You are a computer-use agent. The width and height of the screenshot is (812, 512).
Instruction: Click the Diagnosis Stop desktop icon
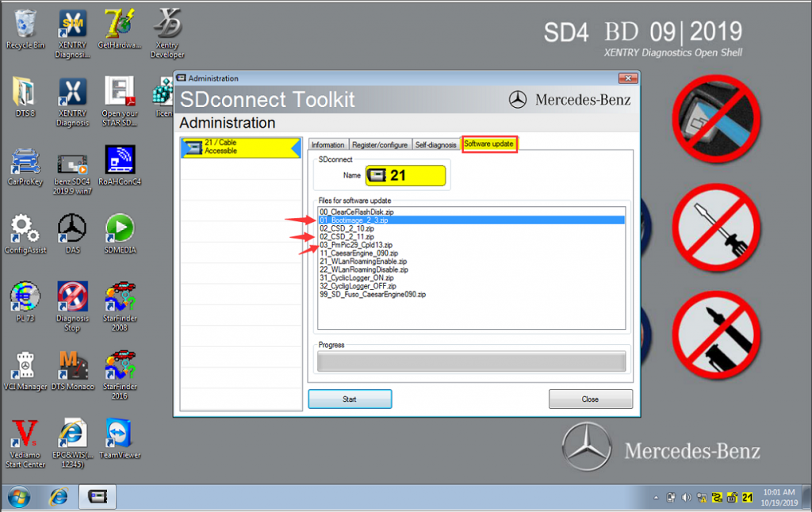coord(72,307)
